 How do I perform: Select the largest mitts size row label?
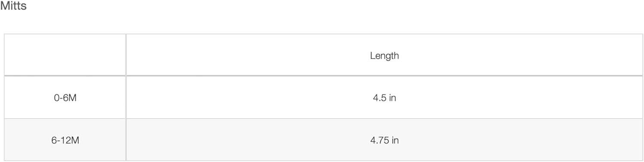coord(65,140)
